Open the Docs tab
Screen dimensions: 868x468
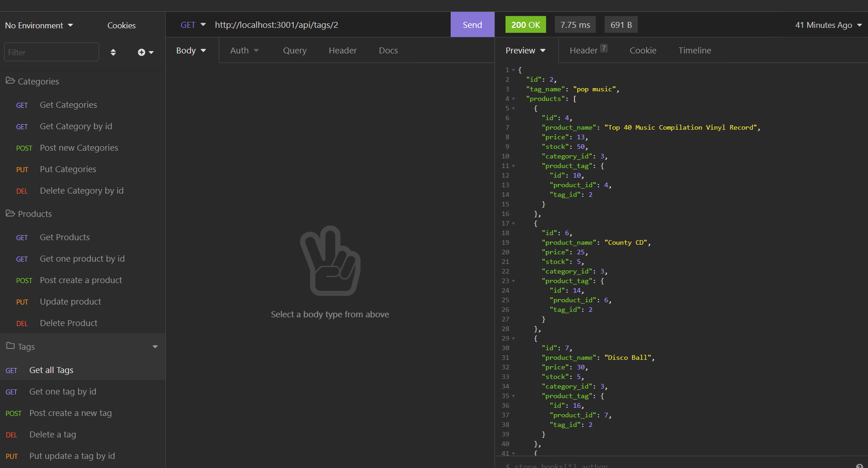point(388,50)
